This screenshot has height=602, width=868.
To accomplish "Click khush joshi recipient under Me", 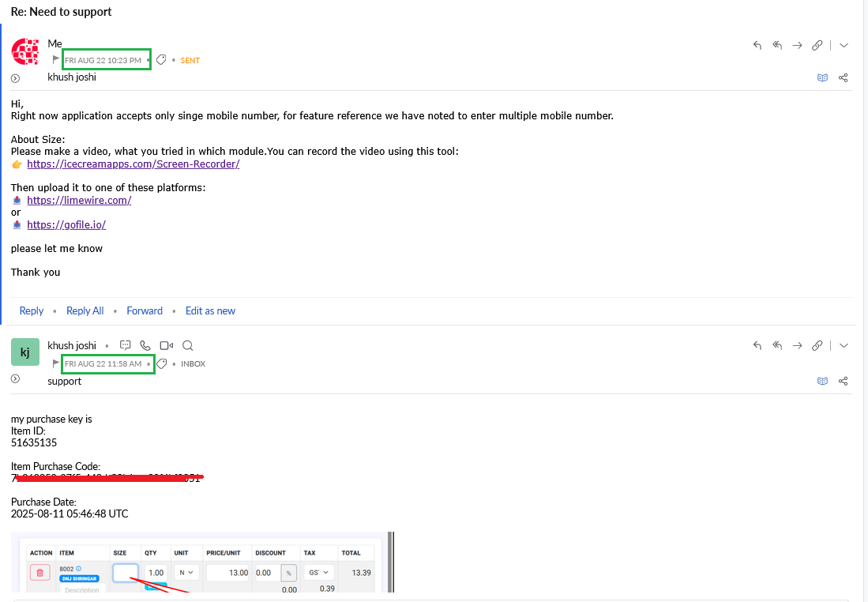I will coord(72,77).
